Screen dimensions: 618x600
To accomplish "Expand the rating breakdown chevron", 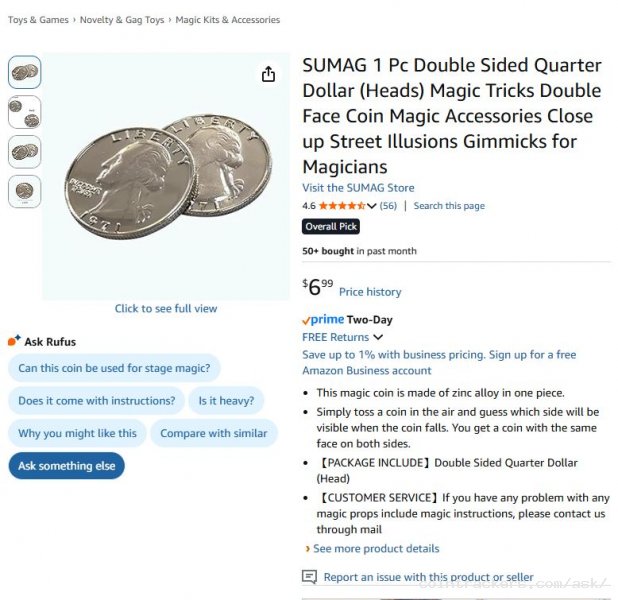I will pos(372,206).
